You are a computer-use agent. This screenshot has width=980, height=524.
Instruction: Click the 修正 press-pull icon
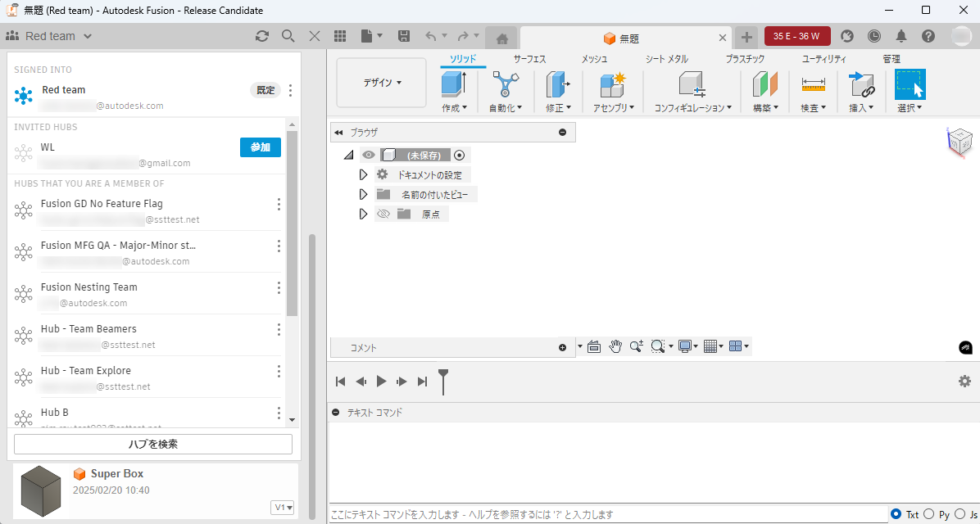[x=557, y=84]
